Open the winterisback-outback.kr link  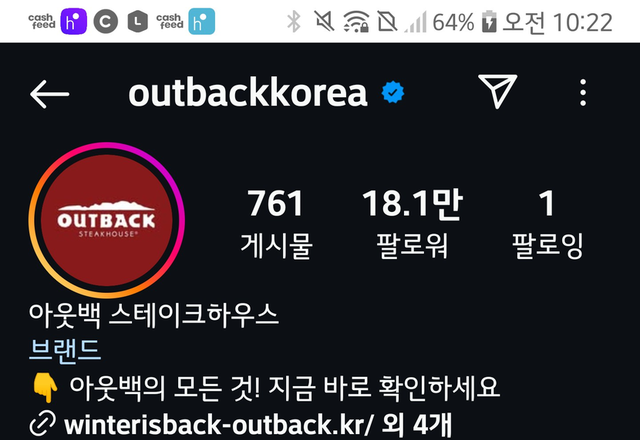click(x=218, y=424)
